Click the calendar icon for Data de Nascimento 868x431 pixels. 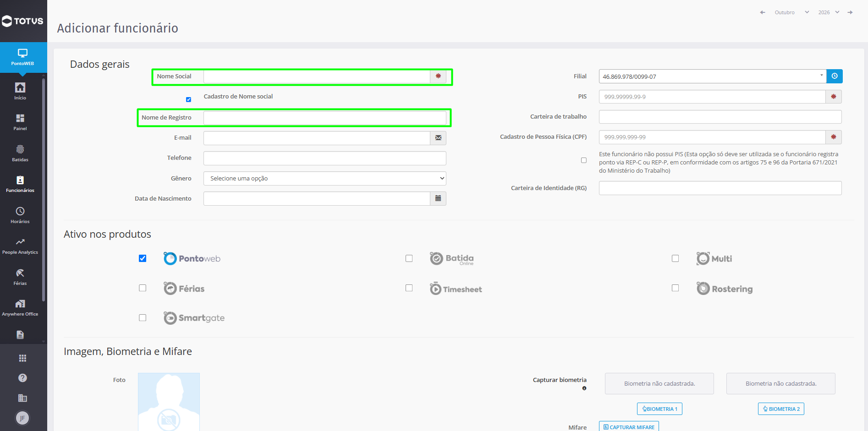438,198
